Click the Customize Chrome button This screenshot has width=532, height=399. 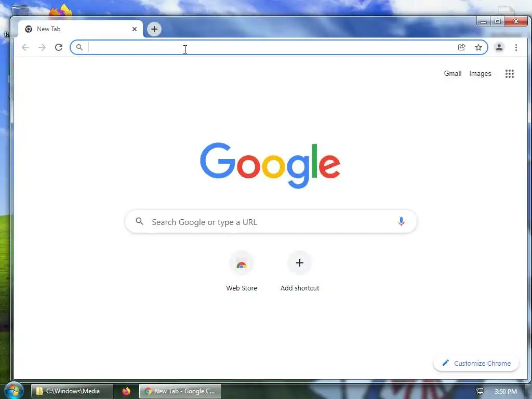tap(476, 363)
